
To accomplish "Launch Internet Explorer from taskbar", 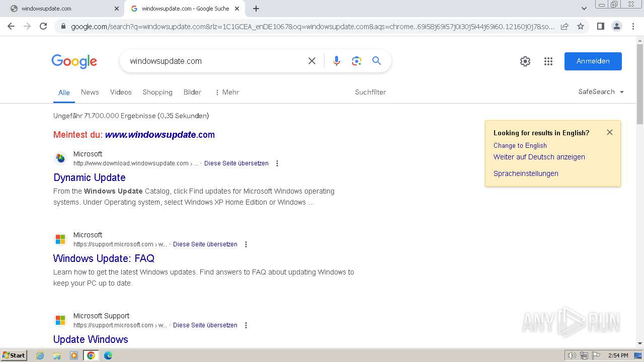I will point(40,355).
